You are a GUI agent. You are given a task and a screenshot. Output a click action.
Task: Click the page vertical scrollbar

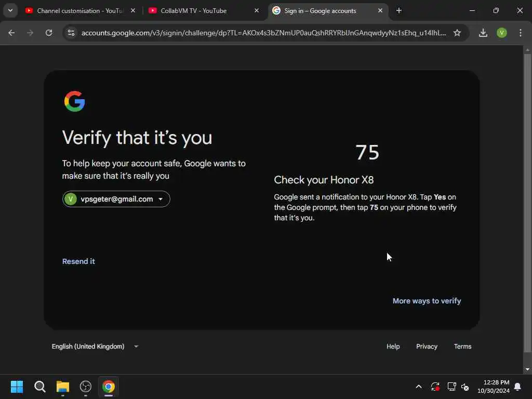(x=527, y=203)
